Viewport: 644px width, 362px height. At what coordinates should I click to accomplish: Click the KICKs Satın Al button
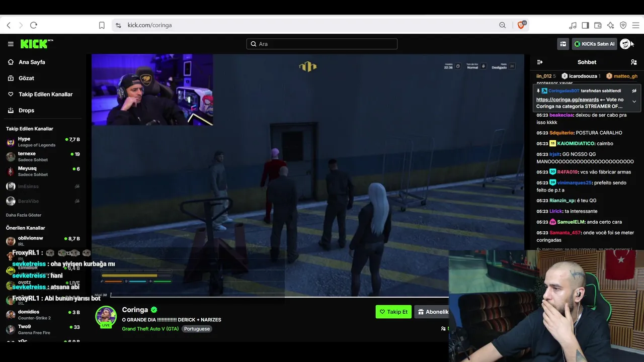(594, 44)
